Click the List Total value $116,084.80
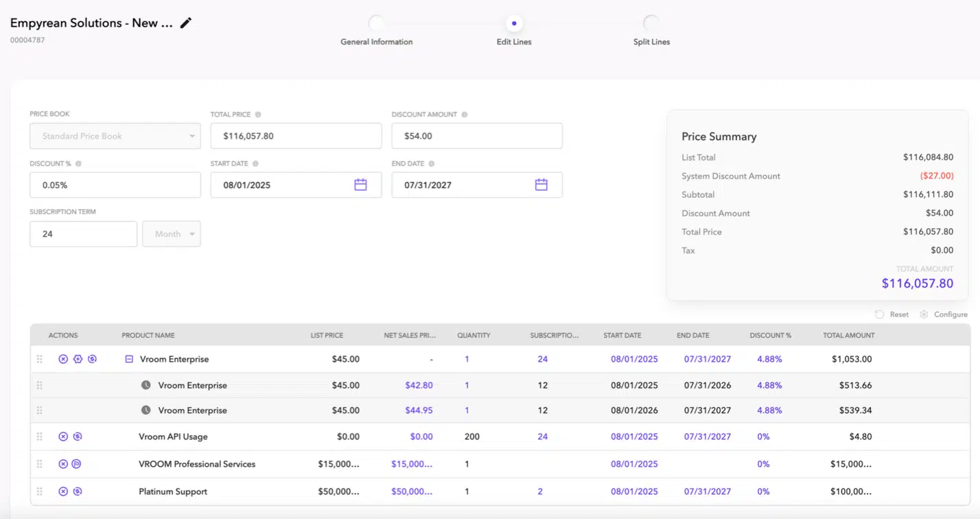This screenshot has width=980, height=519. coord(929,157)
